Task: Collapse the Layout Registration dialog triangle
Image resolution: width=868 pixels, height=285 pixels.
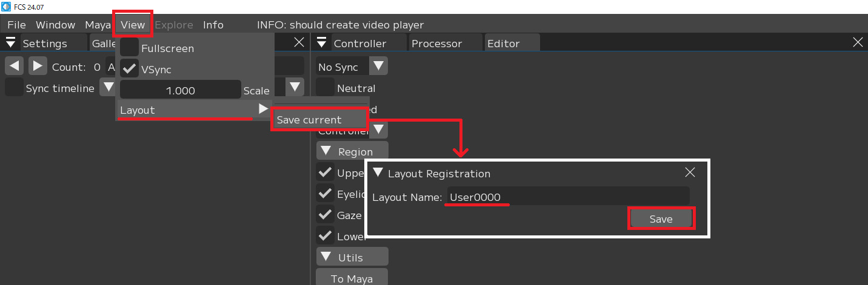Action: pyautogui.click(x=378, y=173)
